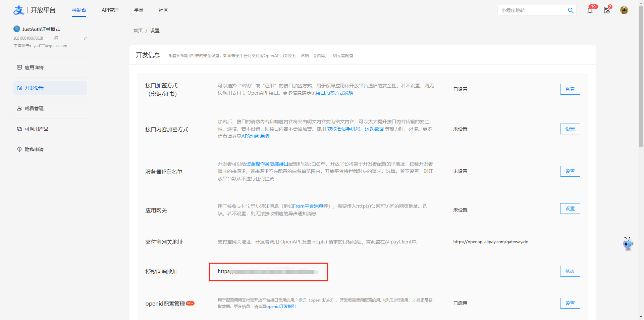Open the task list icon with badge 2
Screen dimensions: 644x320
click(x=607, y=10)
